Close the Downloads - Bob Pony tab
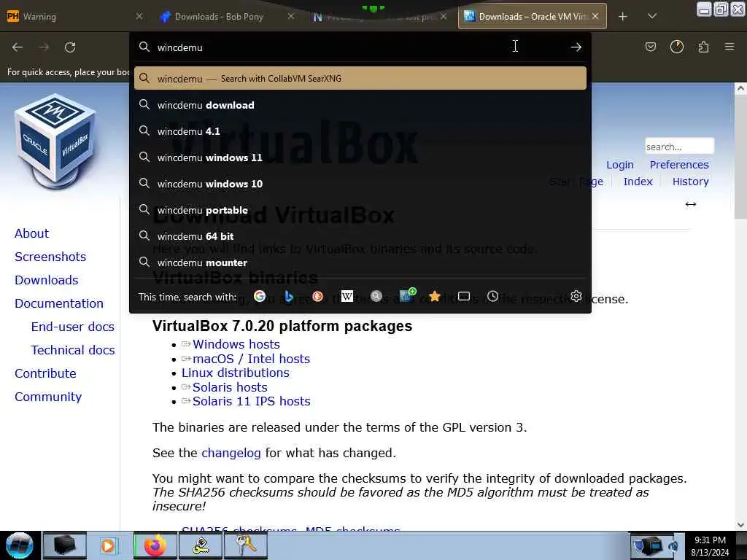Image resolution: width=747 pixels, height=560 pixels. click(x=290, y=16)
